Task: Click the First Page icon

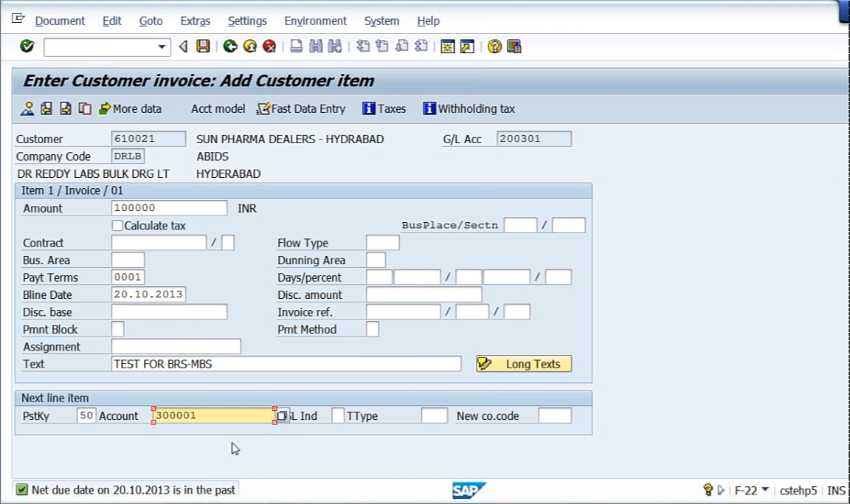Action: pyautogui.click(x=363, y=46)
